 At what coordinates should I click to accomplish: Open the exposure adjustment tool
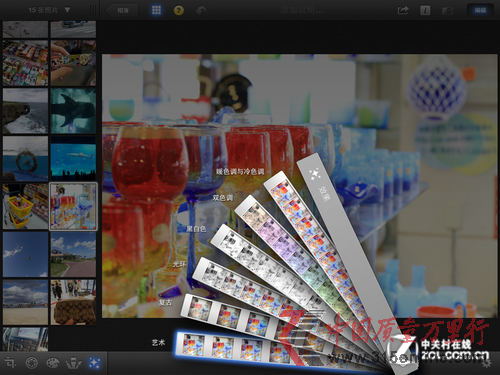point(32,363)
